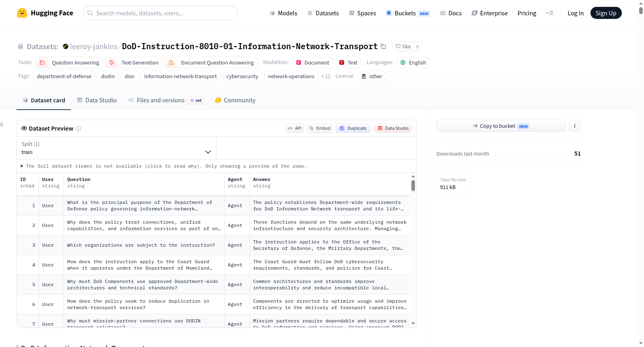Open Docs in top navigation
Image resolution: width=644 pixels, height=347 pixels.
[x=451, y=13]
